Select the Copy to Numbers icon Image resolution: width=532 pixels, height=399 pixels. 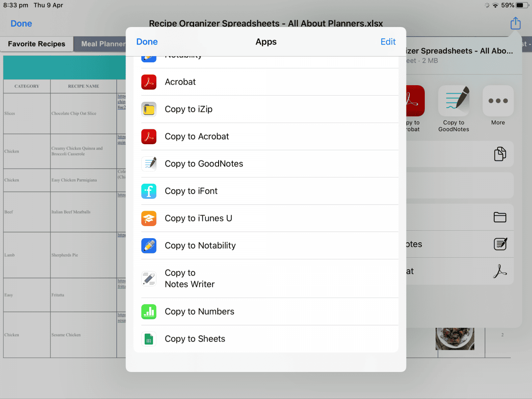click(x=149, y=311)
